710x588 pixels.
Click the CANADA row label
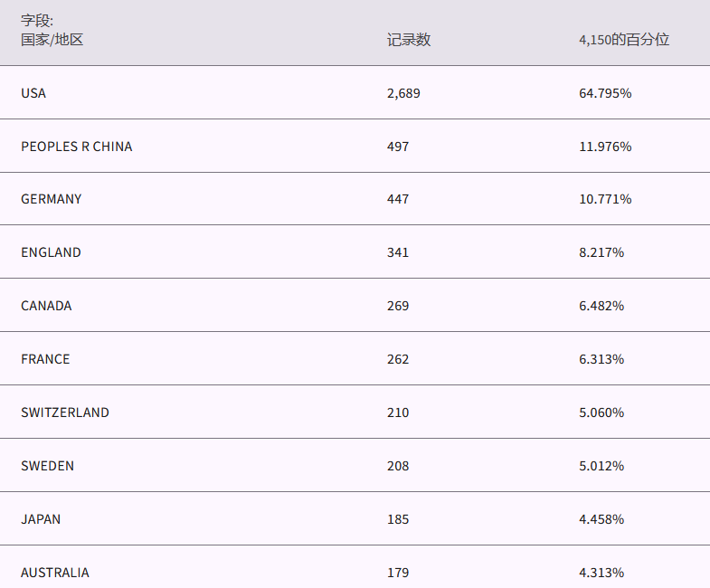pyautogui.click(x=47, y=306)
